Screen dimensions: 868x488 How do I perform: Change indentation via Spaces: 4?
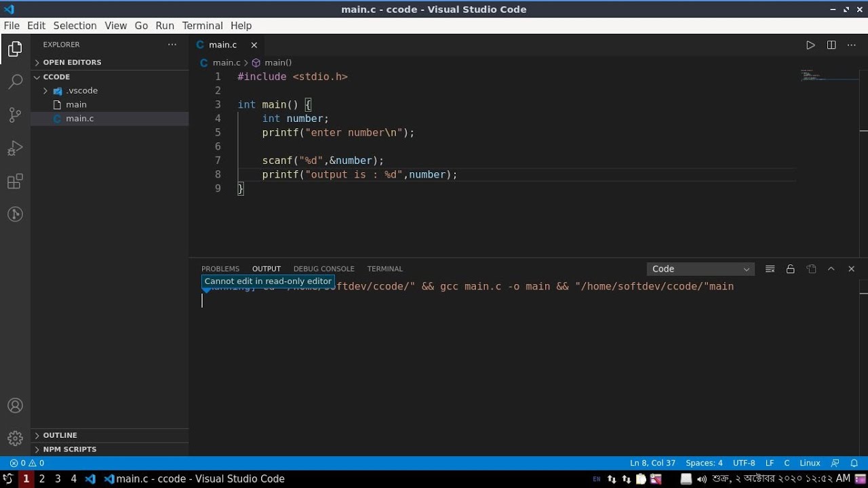pos(704,463)
